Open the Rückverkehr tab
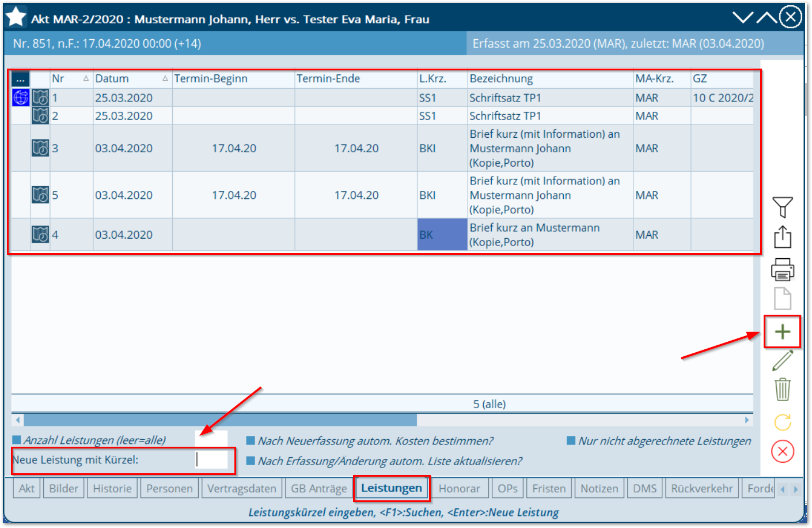812x528 pixels. click(702, 488)
